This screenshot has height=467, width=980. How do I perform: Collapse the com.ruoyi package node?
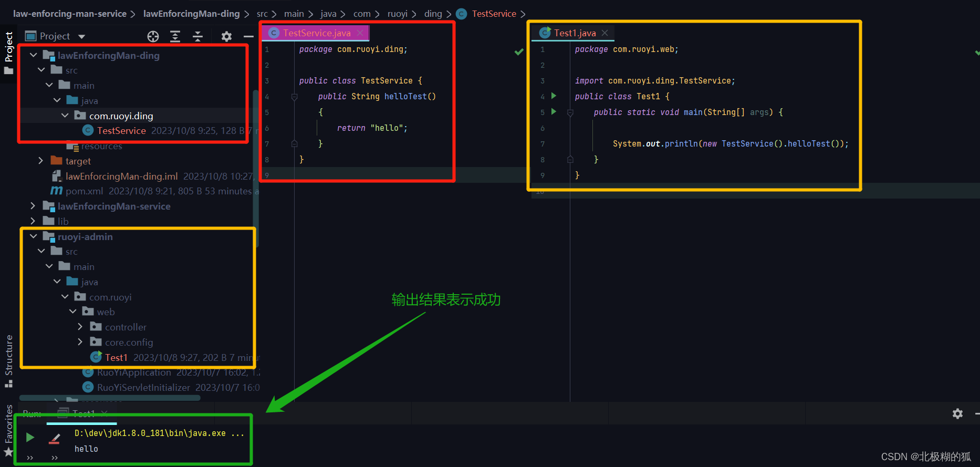click(x=65, y=296)
